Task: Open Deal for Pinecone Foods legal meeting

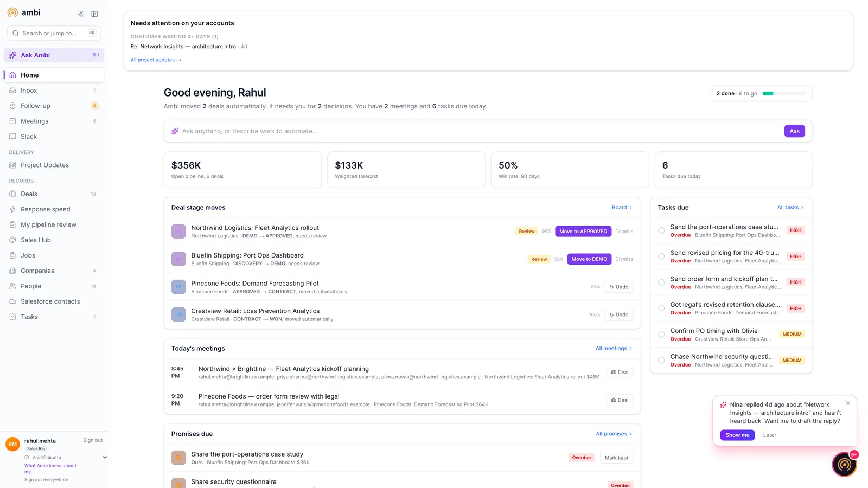Action: (x=620, y=400)
